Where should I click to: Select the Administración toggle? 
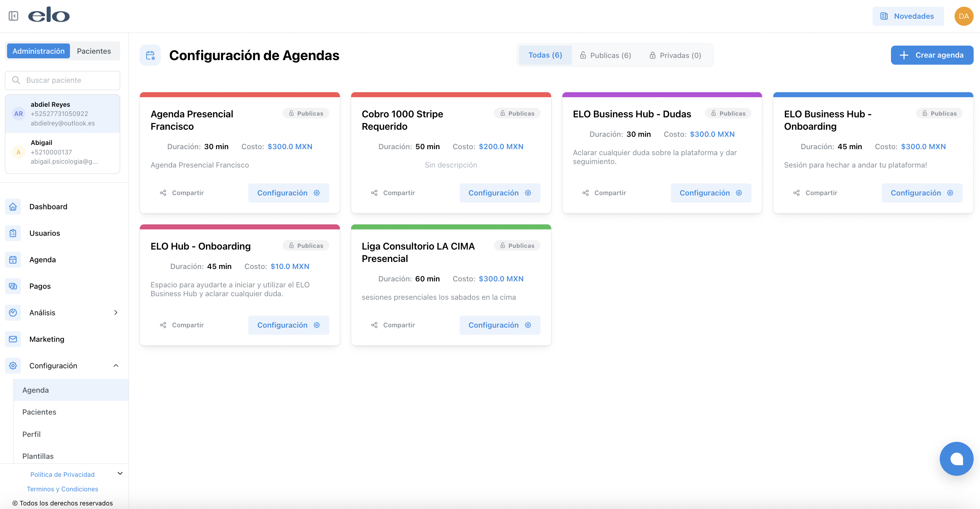39,51
